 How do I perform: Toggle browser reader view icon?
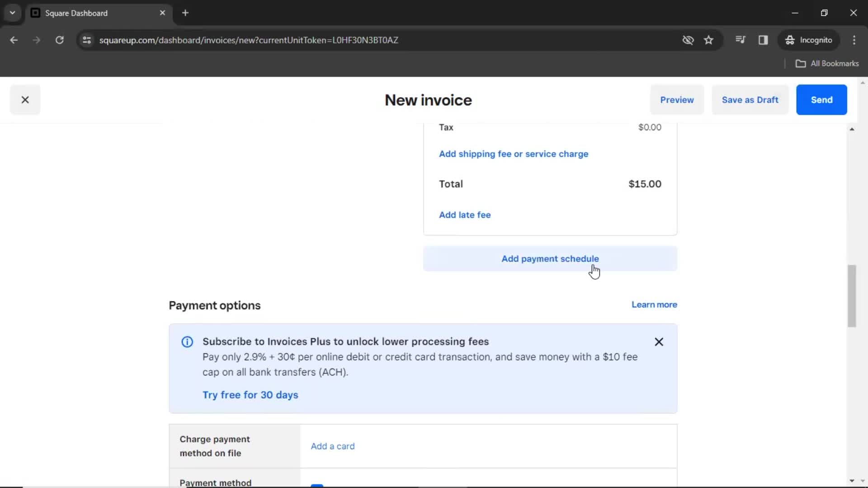tap(763, 40)
